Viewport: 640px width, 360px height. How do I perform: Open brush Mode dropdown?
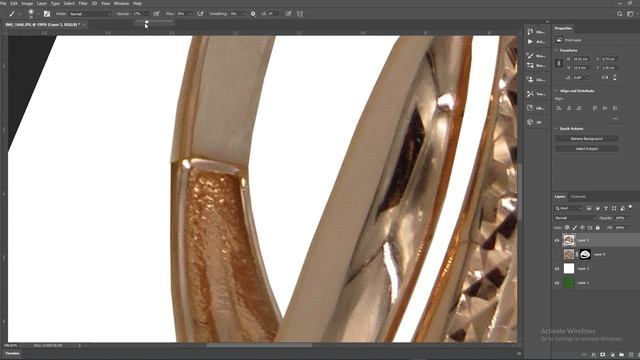pyautogui.click(x=90, y=14)
